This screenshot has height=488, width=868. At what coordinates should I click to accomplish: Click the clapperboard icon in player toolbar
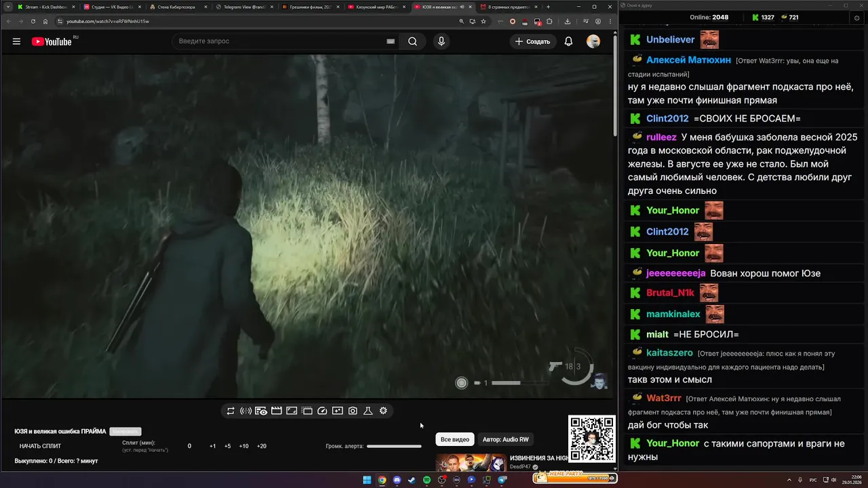276,411
